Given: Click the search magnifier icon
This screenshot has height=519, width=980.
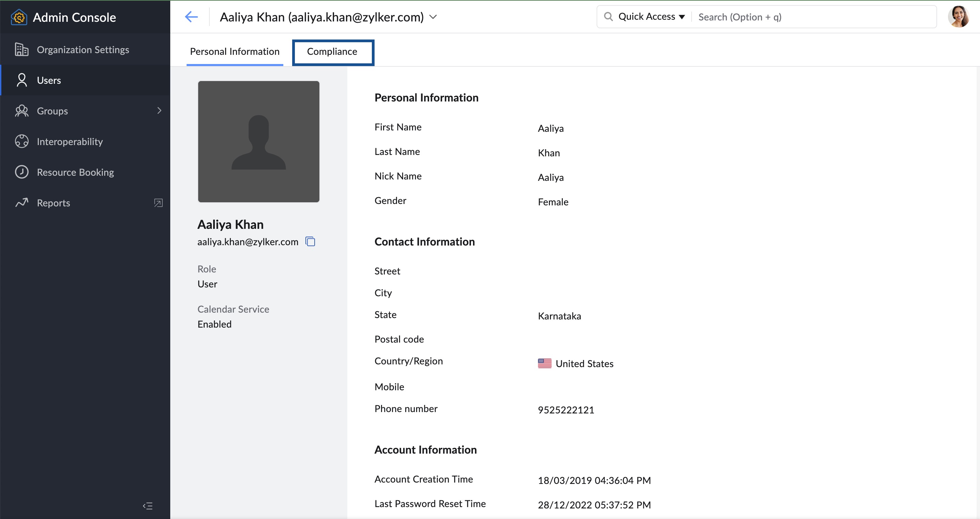Looking at the screenshot, I should pyautogui.click(x=608, y=17).
